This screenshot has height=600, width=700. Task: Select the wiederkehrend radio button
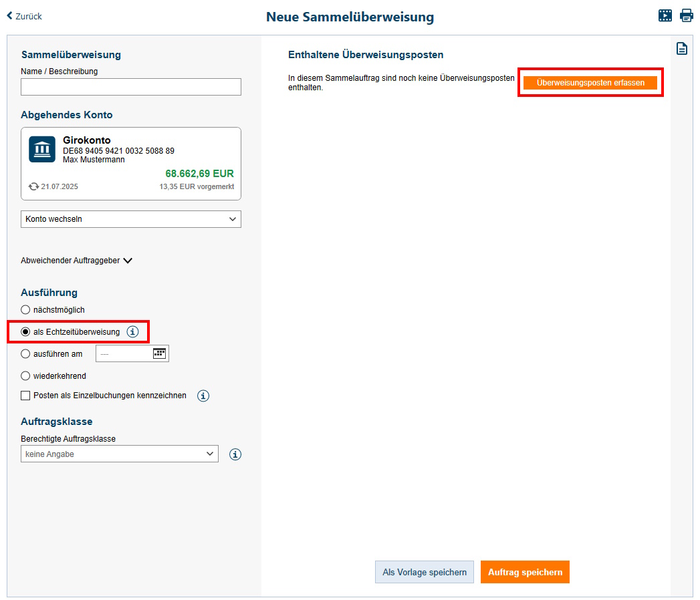click(x=25, y=376)
